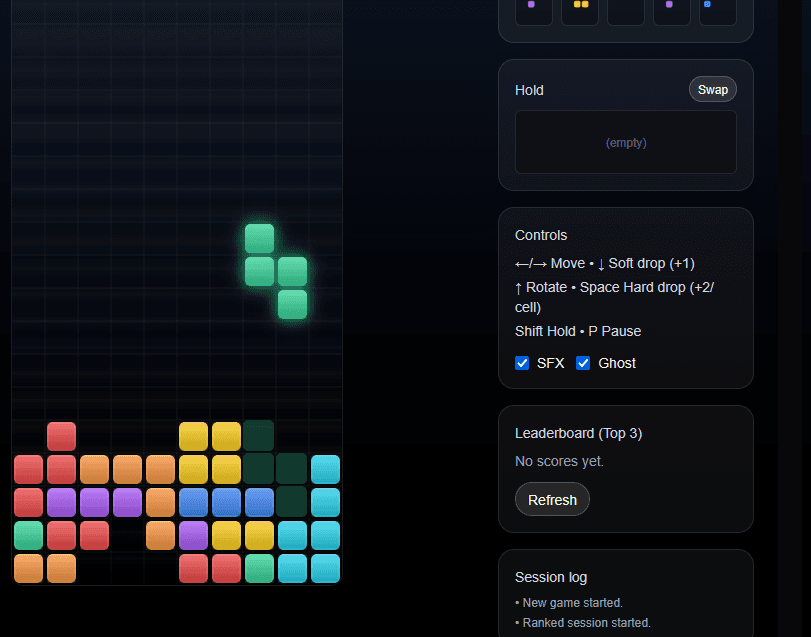Image resolution: width=811 pixels, height=637 pixels.
Task: Click the yellow square block on the stack
Action: [210, 452]
